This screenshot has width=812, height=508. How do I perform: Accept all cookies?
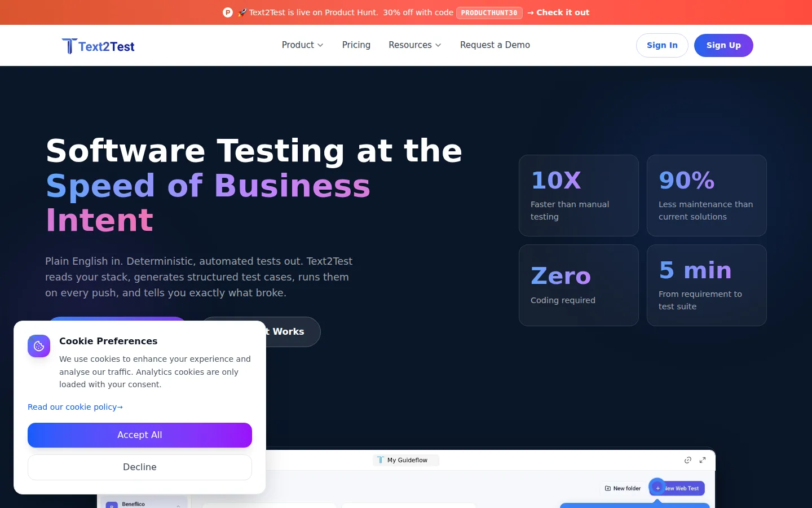[x=140, y=435]
